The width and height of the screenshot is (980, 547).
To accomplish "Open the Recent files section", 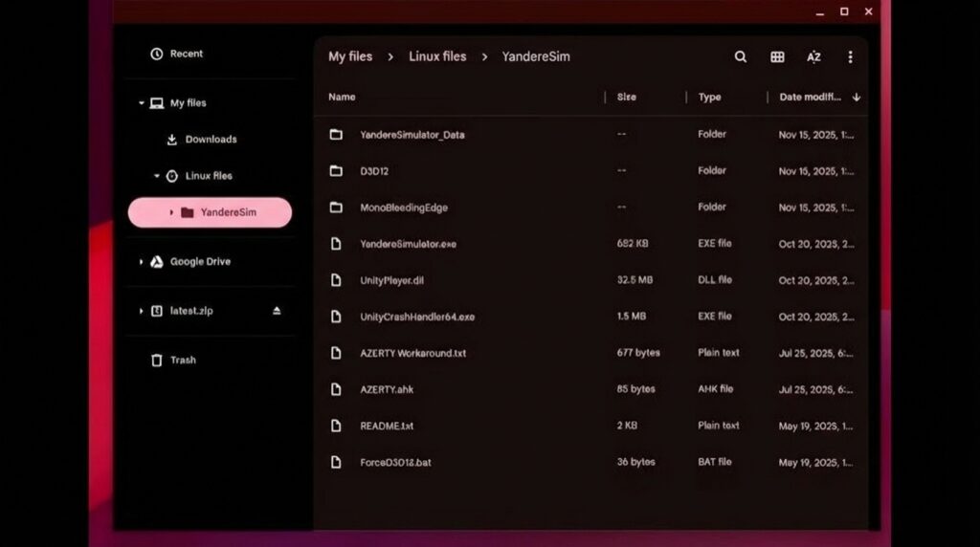I will coord(186,55).
